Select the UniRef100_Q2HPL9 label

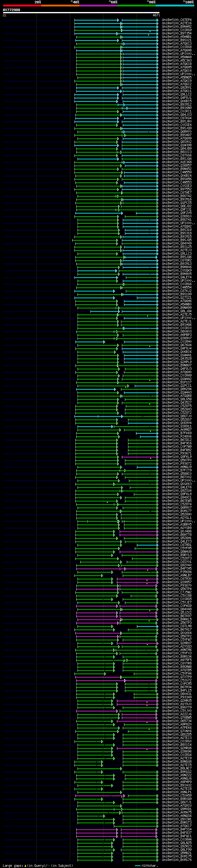click(177, 362)
